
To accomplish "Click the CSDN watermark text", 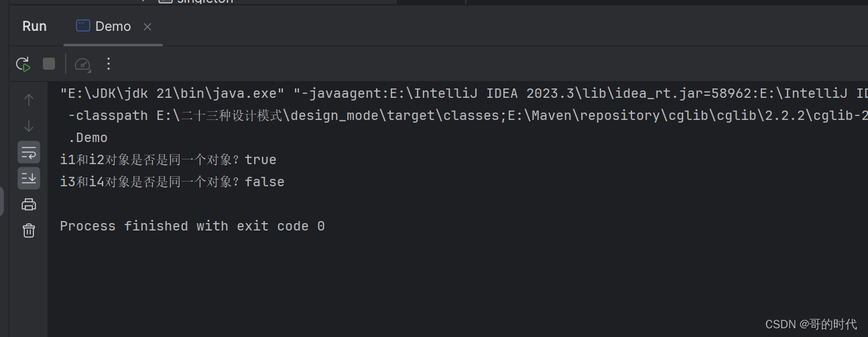I will click(x=810, y=324).
